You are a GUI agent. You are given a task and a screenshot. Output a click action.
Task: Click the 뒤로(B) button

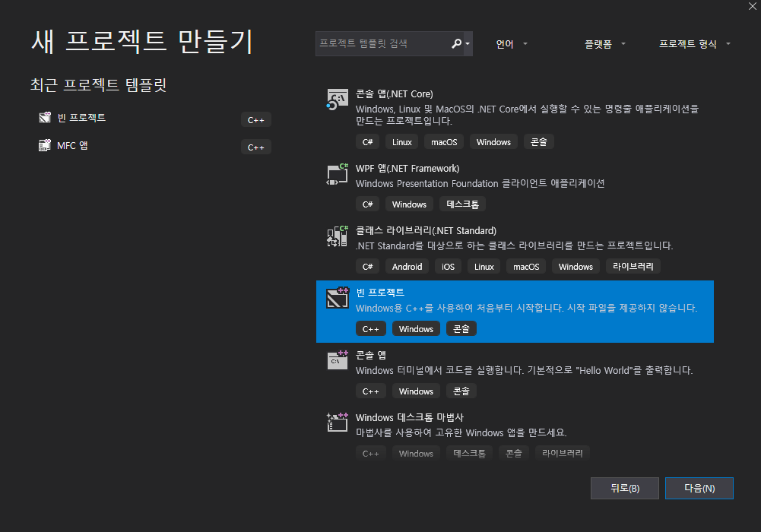click(x=625, y=489)
